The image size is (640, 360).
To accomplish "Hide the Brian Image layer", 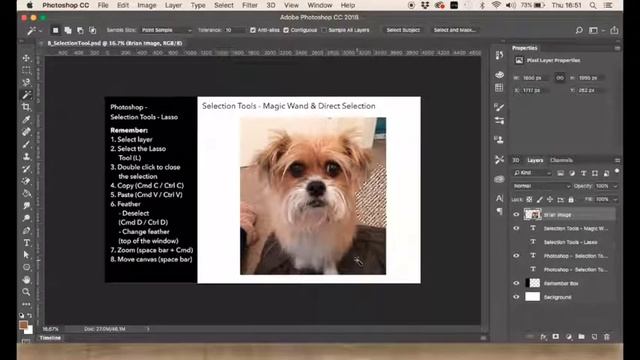I will click(x=516, y=214).
